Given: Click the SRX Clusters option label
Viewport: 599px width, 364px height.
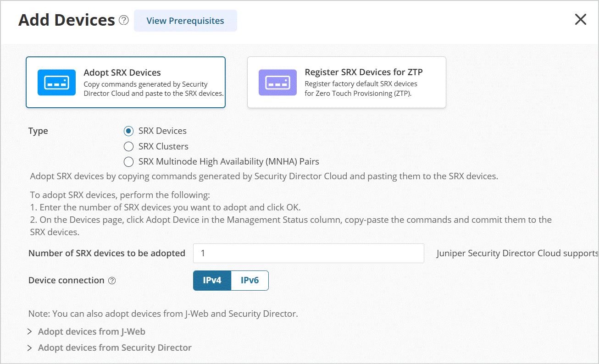Looking at the screenshot, I should 163,147.
